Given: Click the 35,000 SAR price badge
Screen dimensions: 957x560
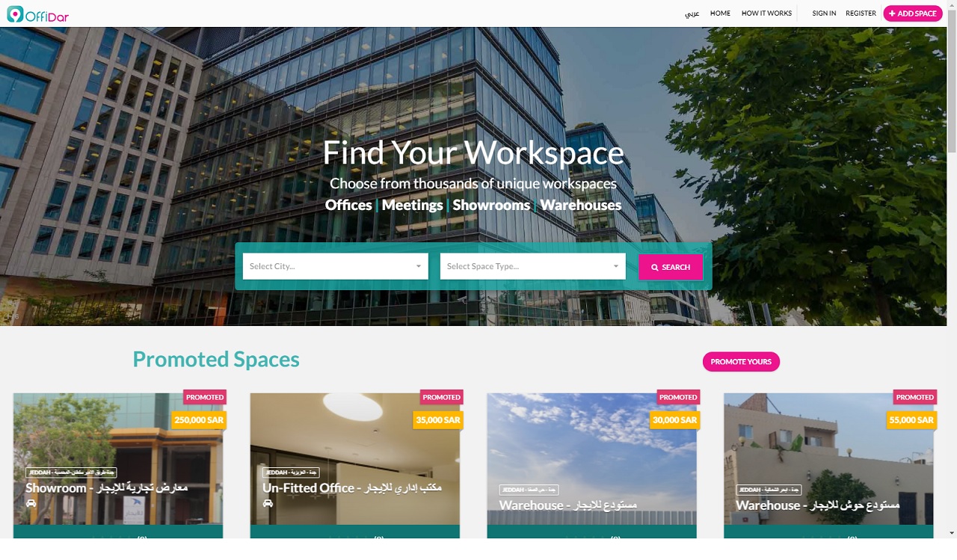Looking at the screenshot, I should pos(438,420).
